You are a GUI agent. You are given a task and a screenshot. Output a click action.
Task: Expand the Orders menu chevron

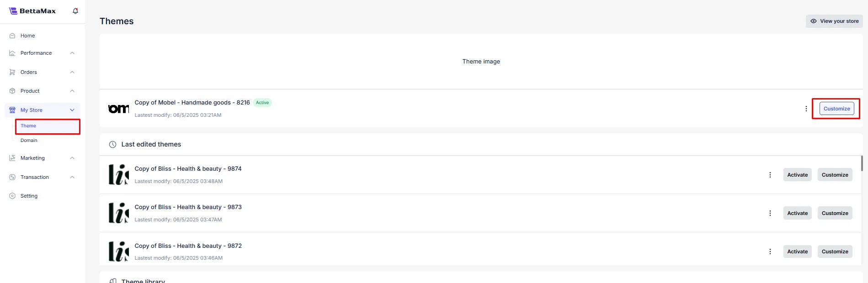click(72, 72)
